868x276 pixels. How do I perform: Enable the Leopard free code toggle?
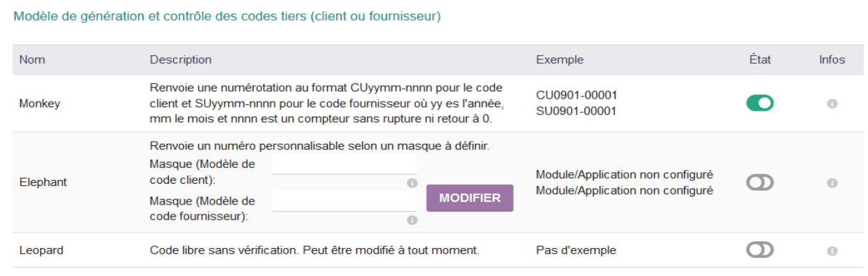760,250
